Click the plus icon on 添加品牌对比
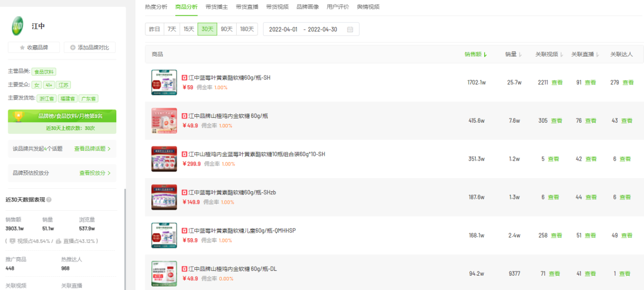The width and height of the screenshot is (644, 290). coord(73,48)
